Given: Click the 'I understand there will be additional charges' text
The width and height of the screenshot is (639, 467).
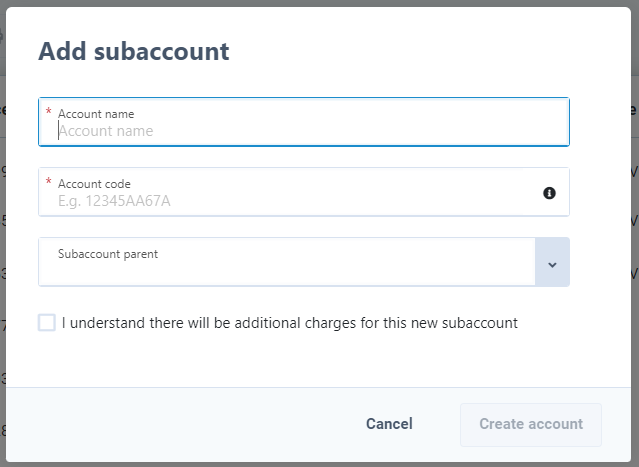Looking at the screenshot, I should [290, 323].
